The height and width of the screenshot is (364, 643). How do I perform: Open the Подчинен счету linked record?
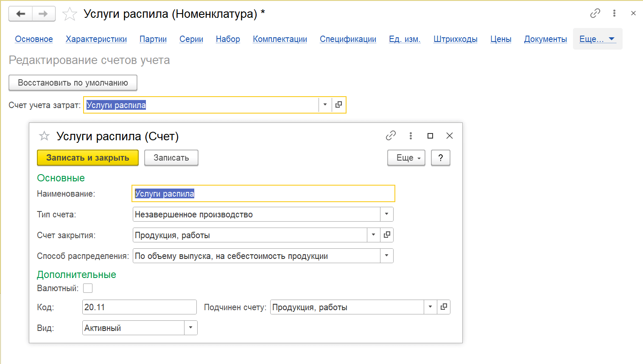click(444, 307)
